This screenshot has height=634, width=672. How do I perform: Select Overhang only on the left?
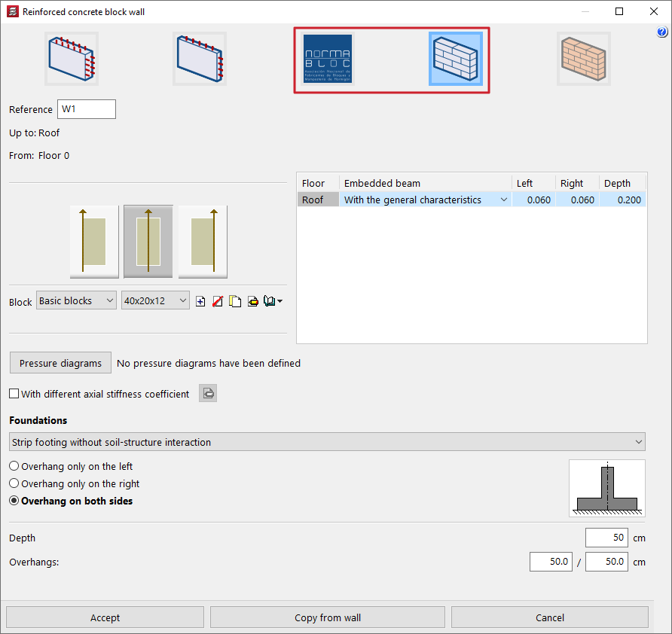pyautogui.click(x=14, y=466)
